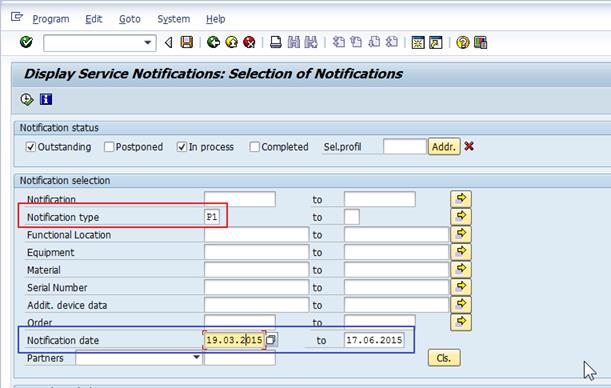The width and height of the screenshot is (611, 388).
Task: Click the yellow Exit arrow icon
Action: pyautogui.click(x=231, y=42)
